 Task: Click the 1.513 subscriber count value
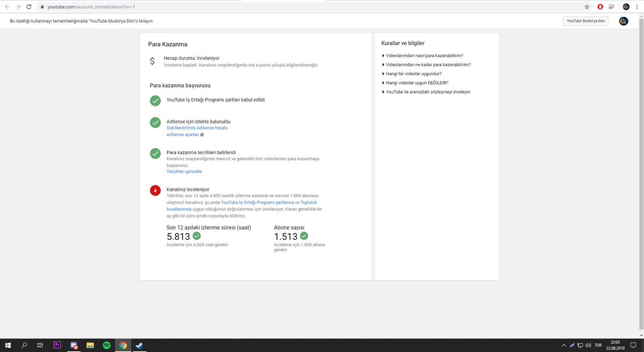[x=286, y=236]
